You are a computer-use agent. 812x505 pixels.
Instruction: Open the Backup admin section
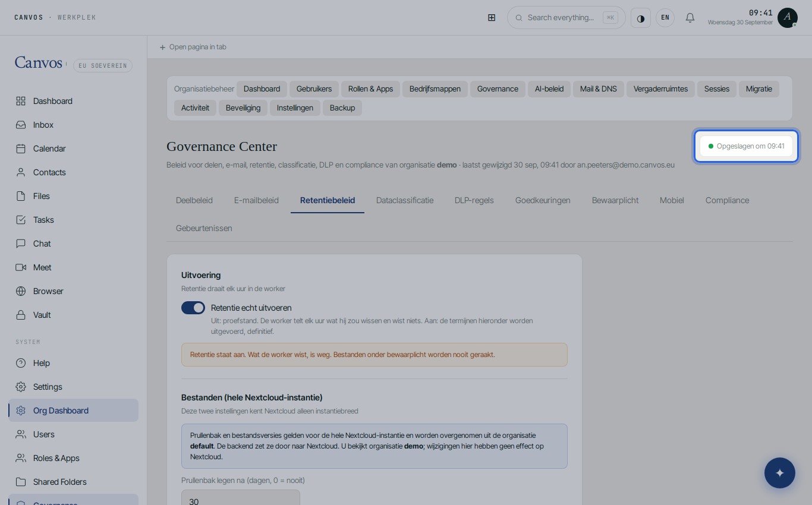(x=342, y=108)
